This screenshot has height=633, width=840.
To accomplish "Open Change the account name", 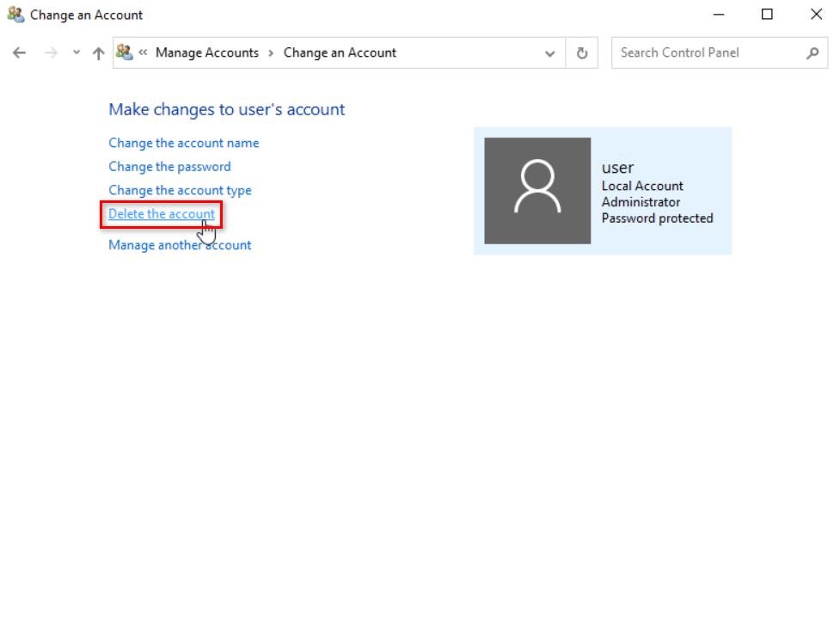I will pyautogui.click(x=184, y=143).
